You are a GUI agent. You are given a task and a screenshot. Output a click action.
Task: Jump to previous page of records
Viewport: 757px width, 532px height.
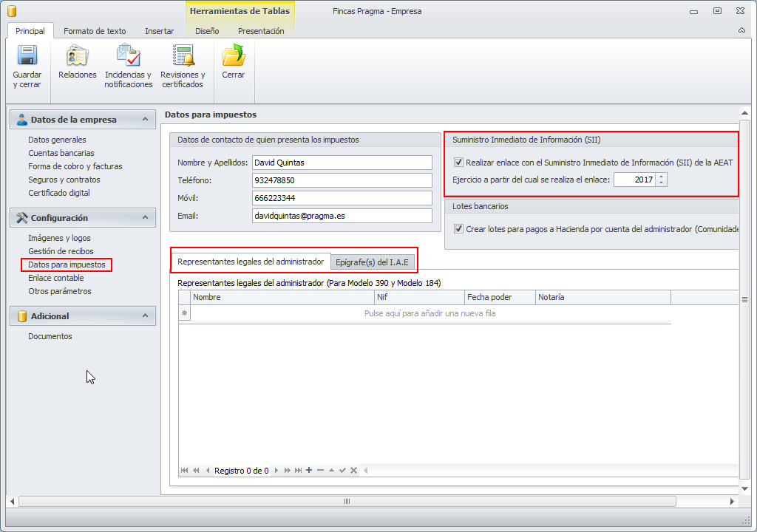click(196, 470)
